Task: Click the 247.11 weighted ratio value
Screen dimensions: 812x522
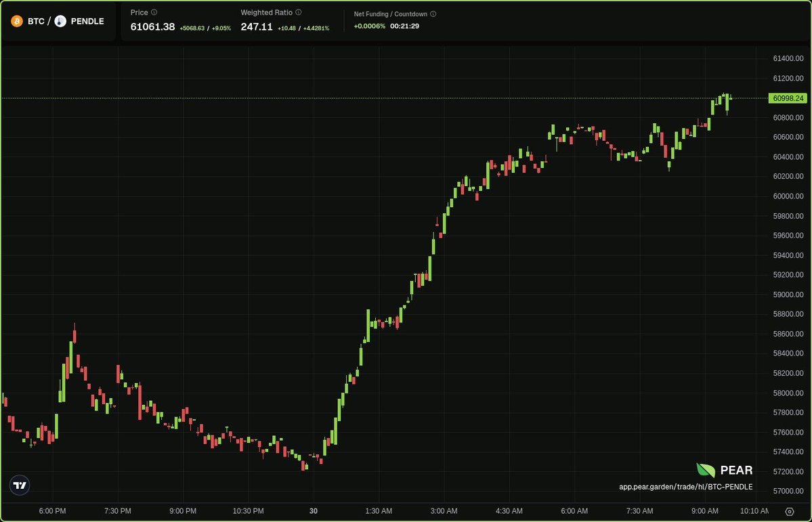Action: click(x=257, y=27)
